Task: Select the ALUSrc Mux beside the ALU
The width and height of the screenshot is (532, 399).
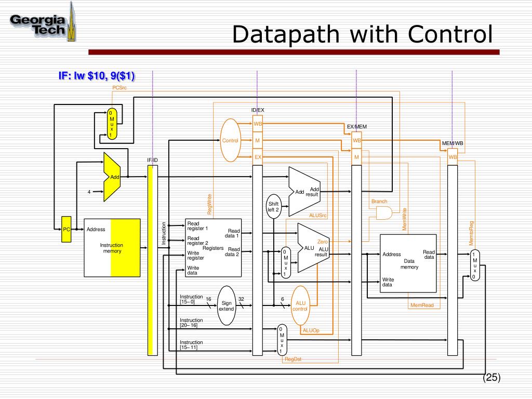Action: coord(286,262)
